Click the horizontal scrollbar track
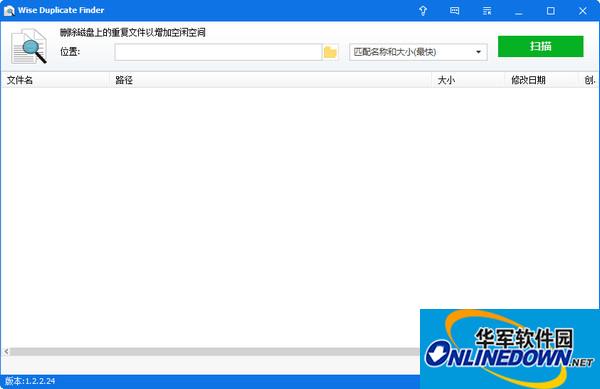Image resolution: width=600 pixels, height=389 pixels. click(x=214, y=352)
